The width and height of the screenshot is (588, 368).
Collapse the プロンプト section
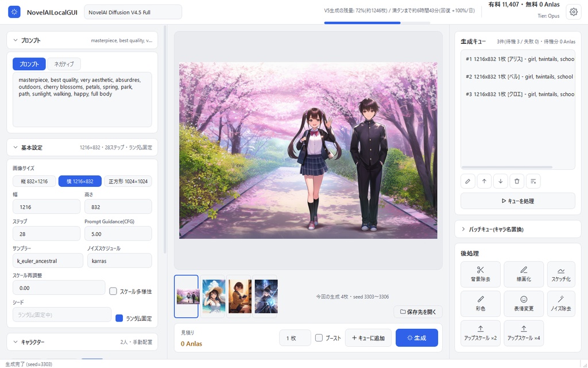[82, 40]
